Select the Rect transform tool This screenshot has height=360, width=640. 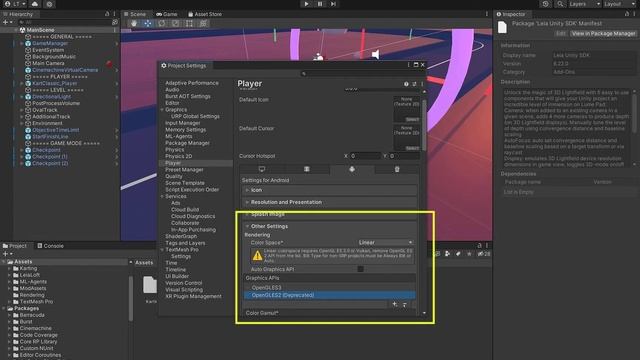coord(189,24)
